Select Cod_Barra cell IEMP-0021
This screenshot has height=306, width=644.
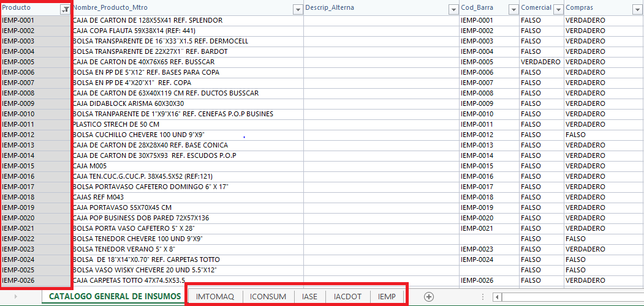489,228
